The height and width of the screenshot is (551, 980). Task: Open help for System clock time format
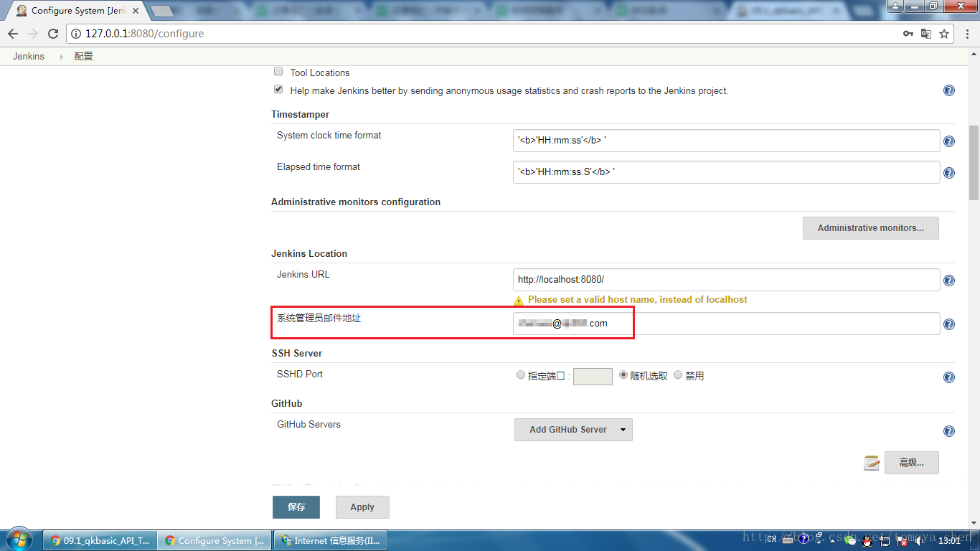pyautogui.click(x=949, y=141)
